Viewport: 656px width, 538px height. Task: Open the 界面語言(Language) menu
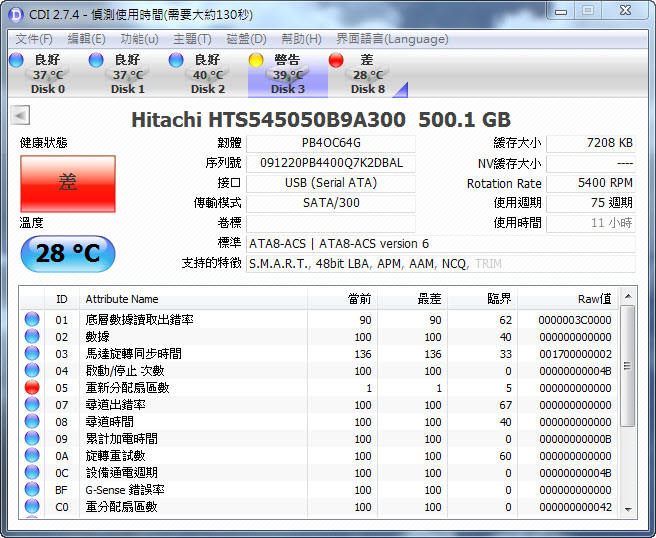click(392, 39)
